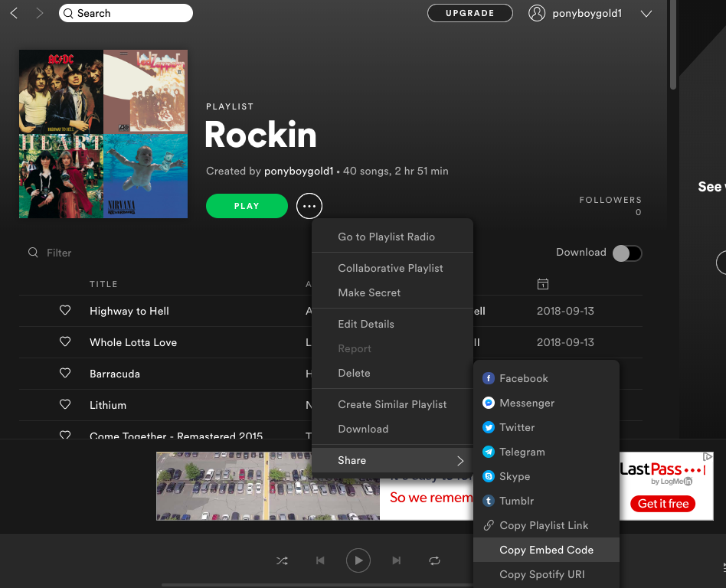Go forward with the right arrow icon
726x588 pixels.
click(40, 13)
